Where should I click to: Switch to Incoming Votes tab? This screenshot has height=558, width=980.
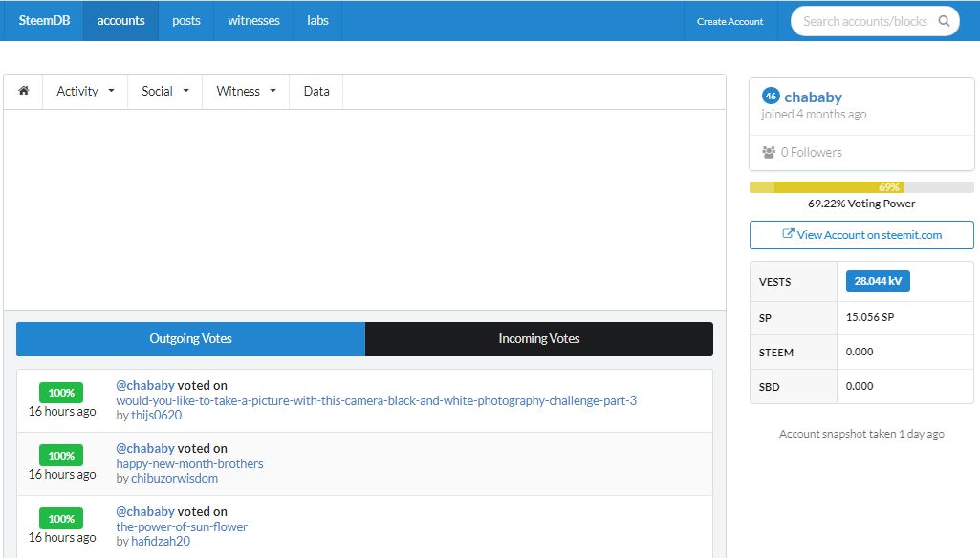(x=538, y=338)
